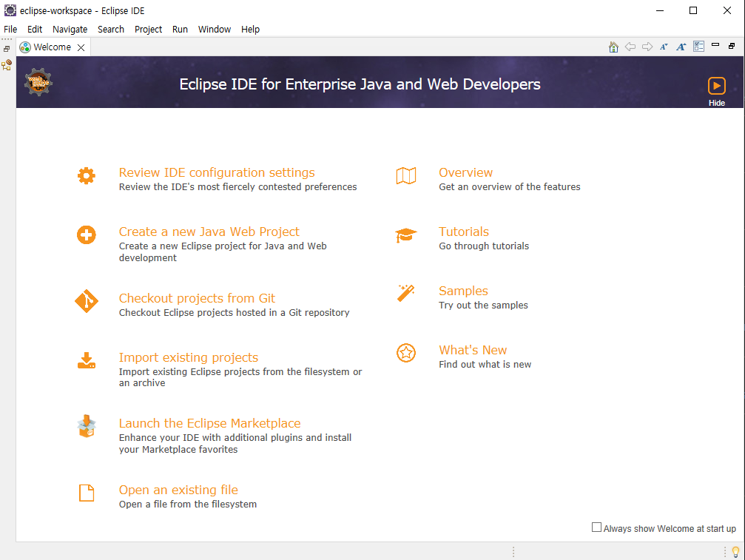This screenshot has width=745, height=560.
Task: Open the Tutorials link
Action: (464, 232)
